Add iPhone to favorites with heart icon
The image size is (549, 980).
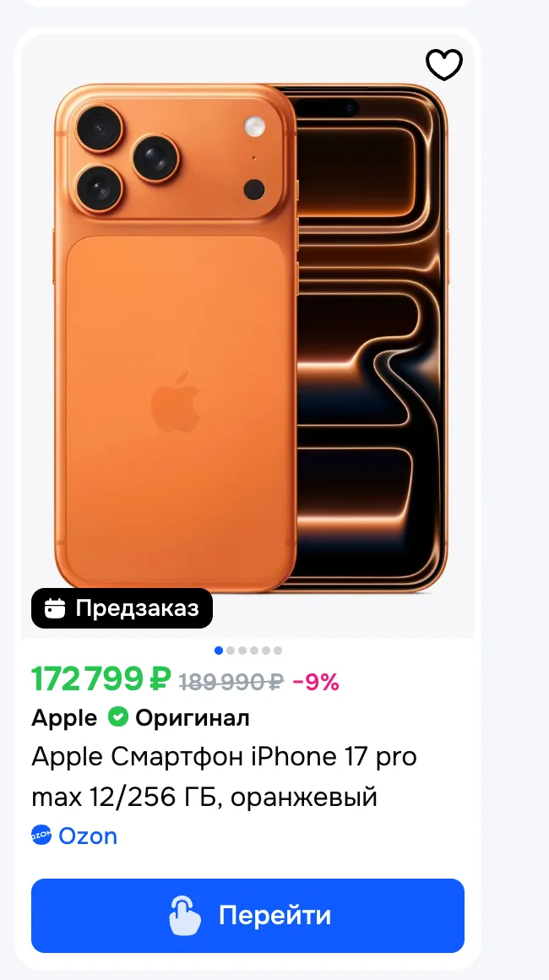pos(444,64)
